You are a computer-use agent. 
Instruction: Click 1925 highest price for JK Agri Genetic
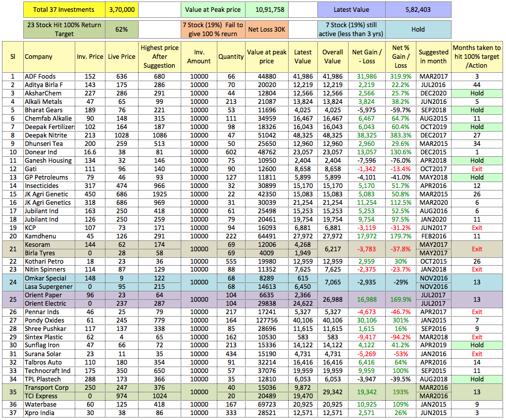tap(159, 194)
